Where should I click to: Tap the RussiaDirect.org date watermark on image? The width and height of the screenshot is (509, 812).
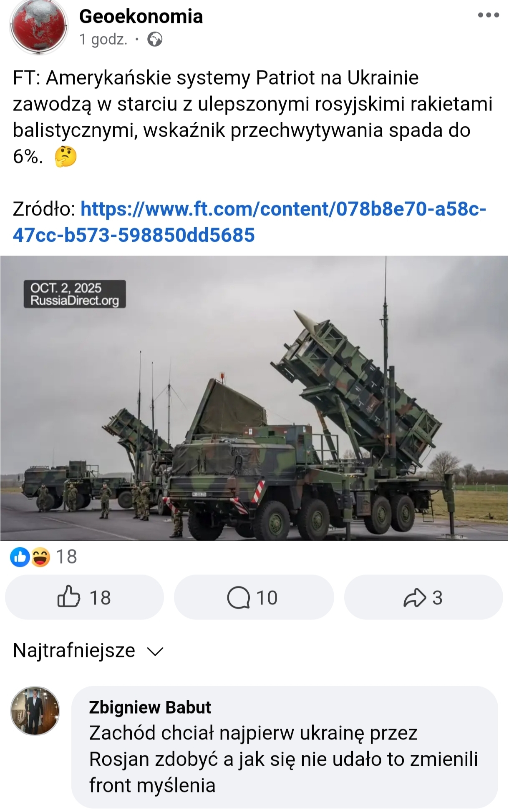pyautogui.click(x=75, y=294)
